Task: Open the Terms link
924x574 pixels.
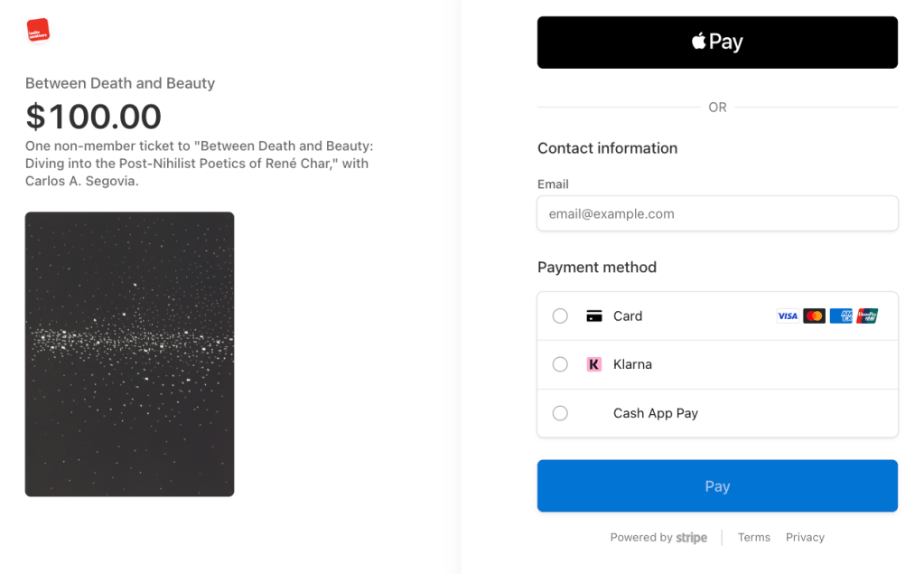Action: point(753,538)
